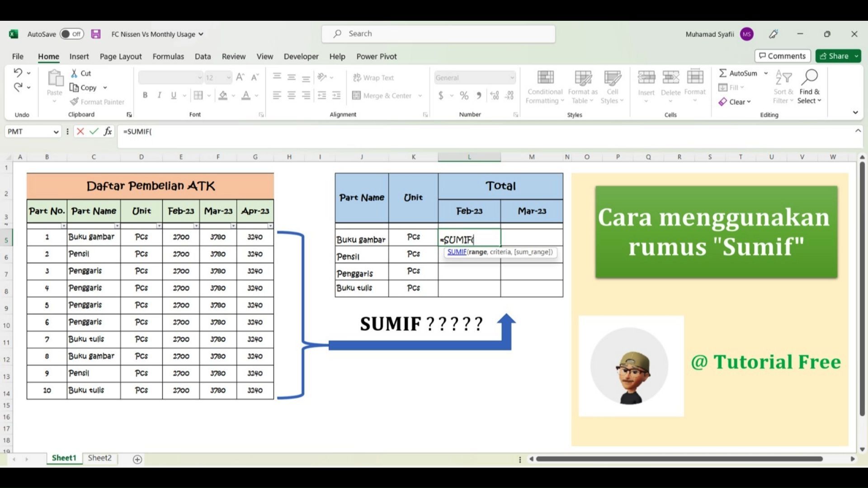Add a new sheet
Screen dimensions: 868x488
click(x=137, y=460)
